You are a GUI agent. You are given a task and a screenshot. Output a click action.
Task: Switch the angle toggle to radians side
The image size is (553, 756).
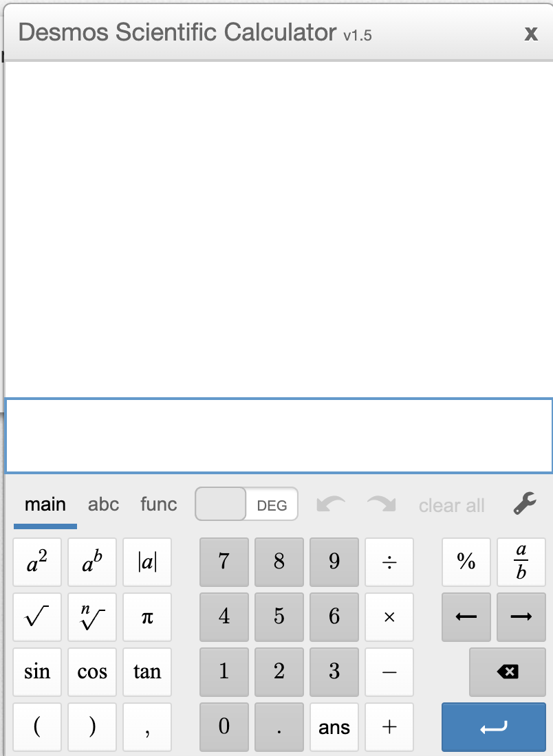221,504
